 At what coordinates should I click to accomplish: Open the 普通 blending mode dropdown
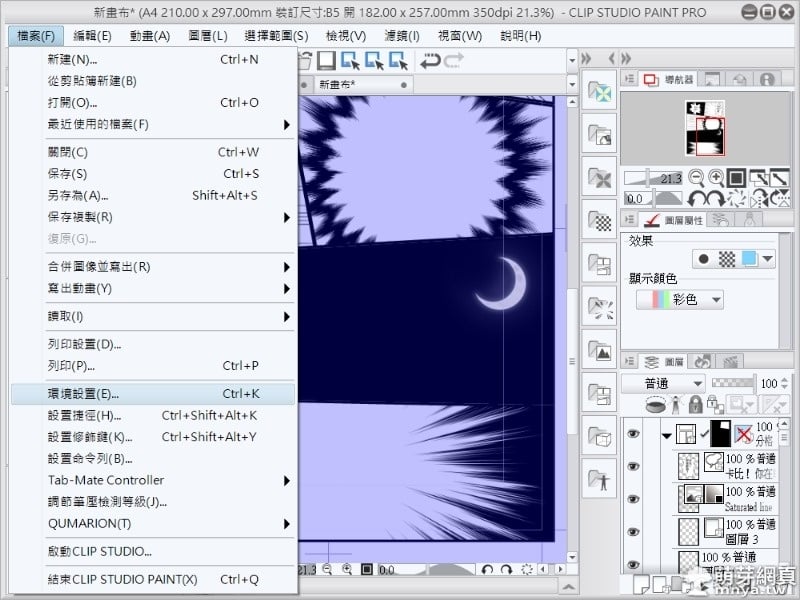tap(663, 383)
